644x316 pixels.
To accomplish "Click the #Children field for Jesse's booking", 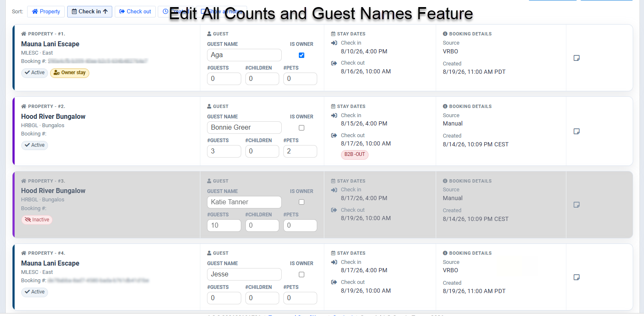I will [262, 298].
